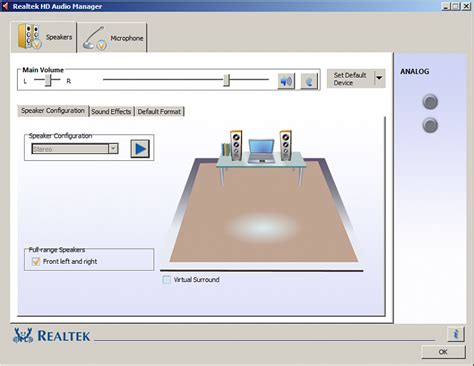The image size is (474, 366).
Task: Select the upper analog jack connector
Action: (x=430, y=102)
